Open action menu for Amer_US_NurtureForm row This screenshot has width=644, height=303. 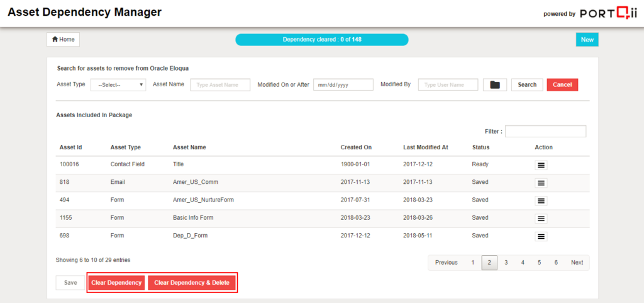coord(541,200)
